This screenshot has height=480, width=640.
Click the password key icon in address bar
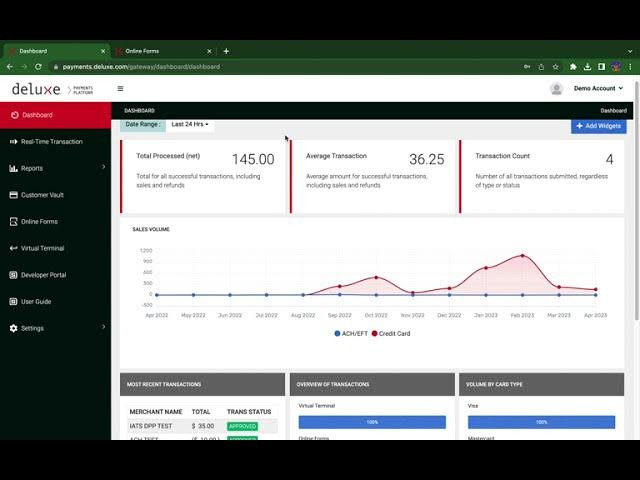(x=527, y=67)
